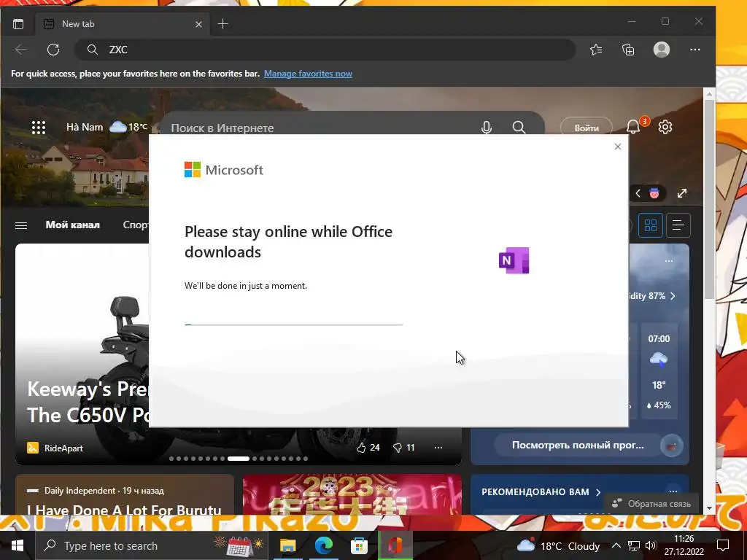Viewport: 747px width, 560px height.
Task: Open the app launcher grid icon
Action: (x=39, y=127)
